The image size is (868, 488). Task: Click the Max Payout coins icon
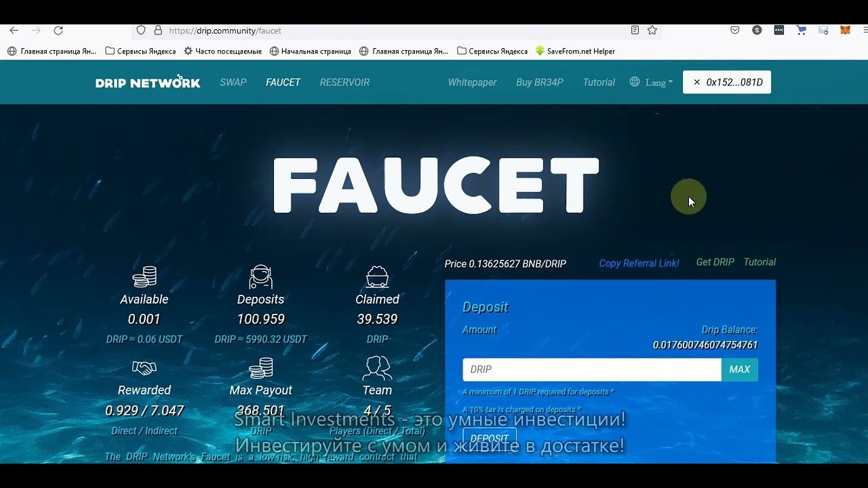coord(261,368)
